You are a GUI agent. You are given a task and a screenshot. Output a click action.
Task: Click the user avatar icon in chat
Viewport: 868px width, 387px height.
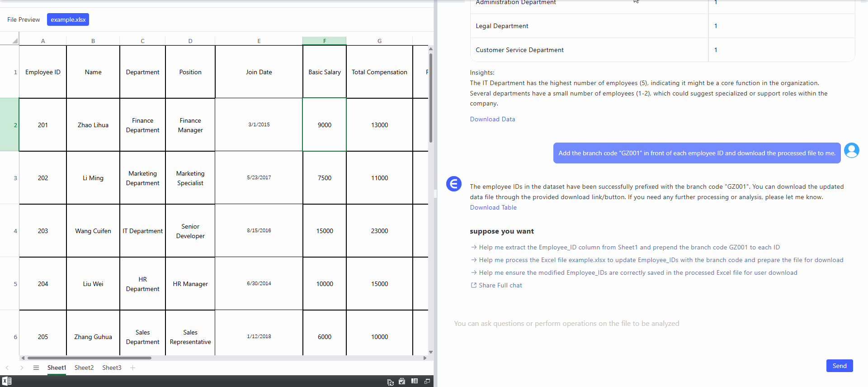851,150
